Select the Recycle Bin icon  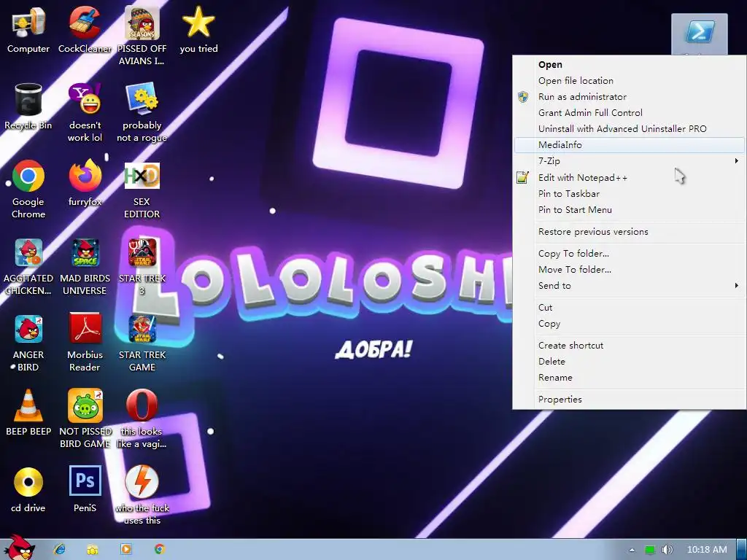28,106
